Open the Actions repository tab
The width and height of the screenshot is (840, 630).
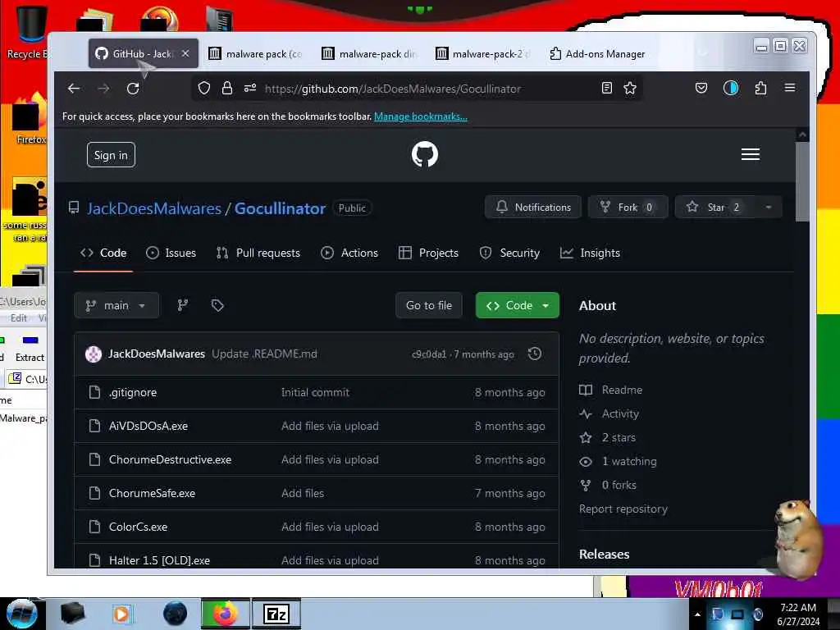tap(349, 253)
